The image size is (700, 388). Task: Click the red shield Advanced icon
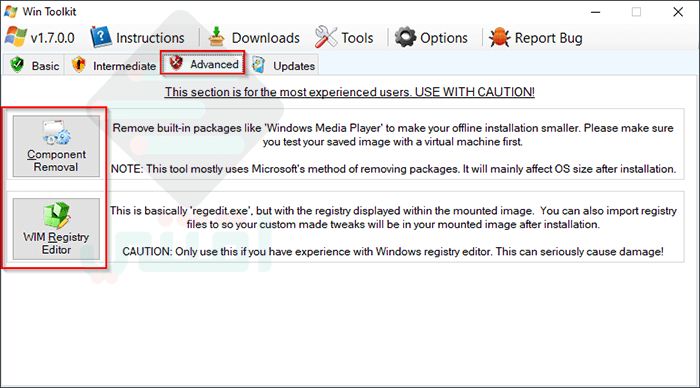coord(176,63)
